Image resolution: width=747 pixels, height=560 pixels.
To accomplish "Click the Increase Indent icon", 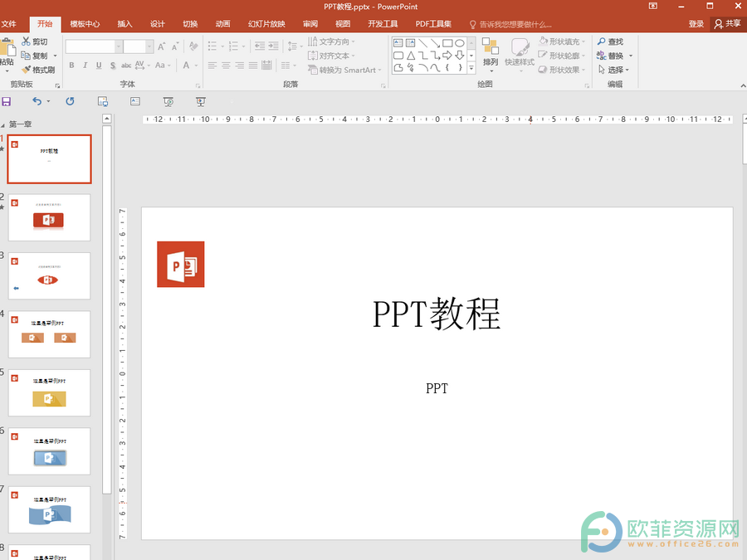I will (x=273, y=46).
